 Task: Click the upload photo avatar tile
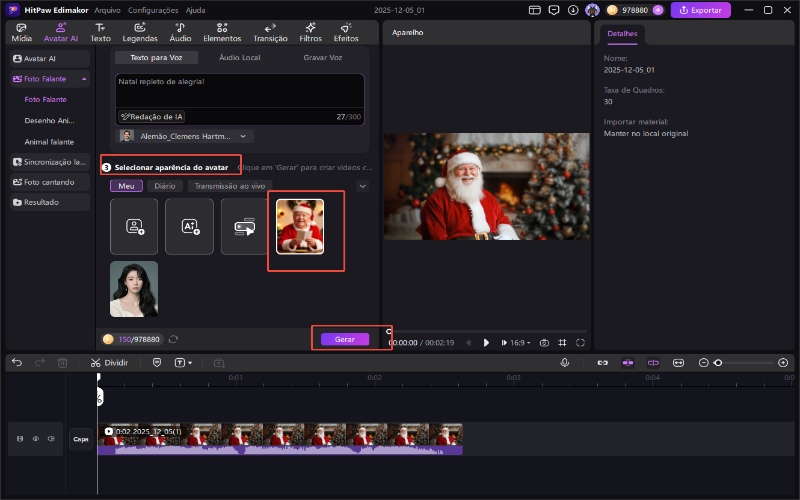134,227
